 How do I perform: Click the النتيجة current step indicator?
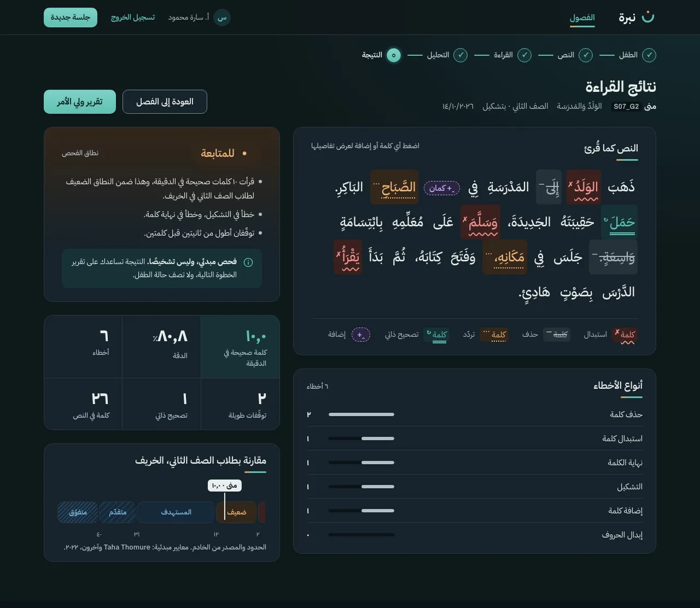393,55
